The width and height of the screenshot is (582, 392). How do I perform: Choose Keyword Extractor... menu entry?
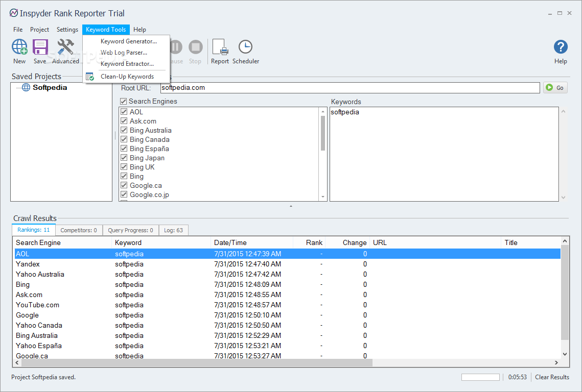pos(126,64)
